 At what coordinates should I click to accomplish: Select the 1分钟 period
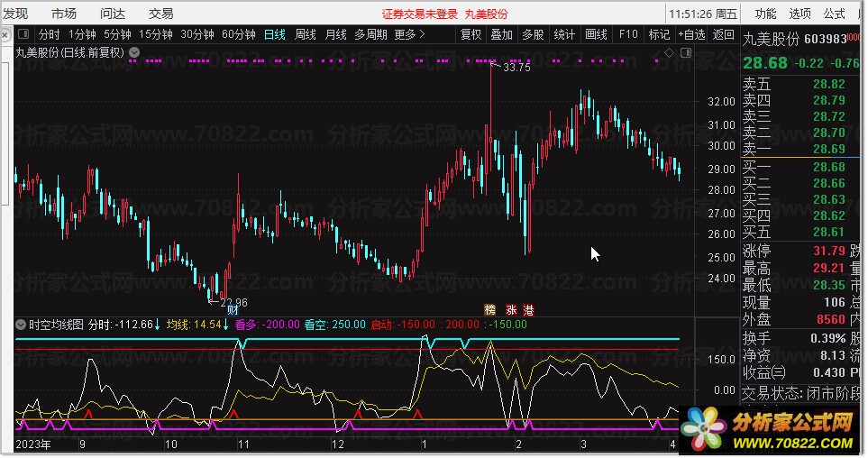point(82,34)
